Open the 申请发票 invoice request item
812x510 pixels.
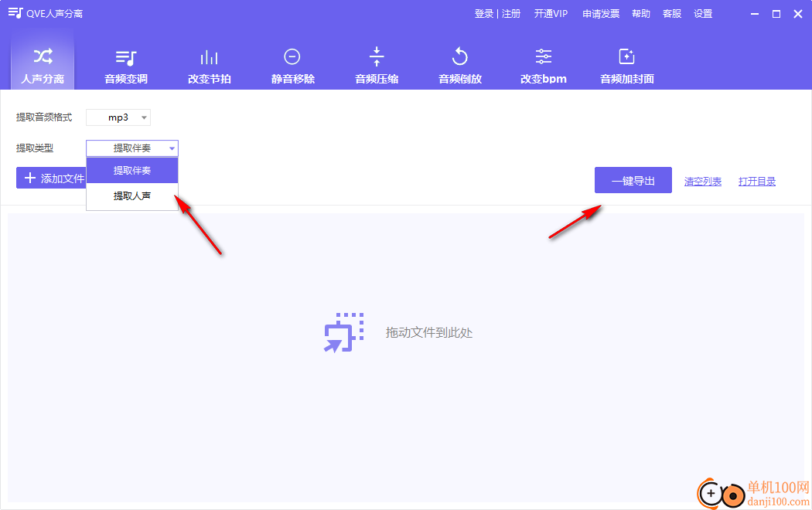601,13
